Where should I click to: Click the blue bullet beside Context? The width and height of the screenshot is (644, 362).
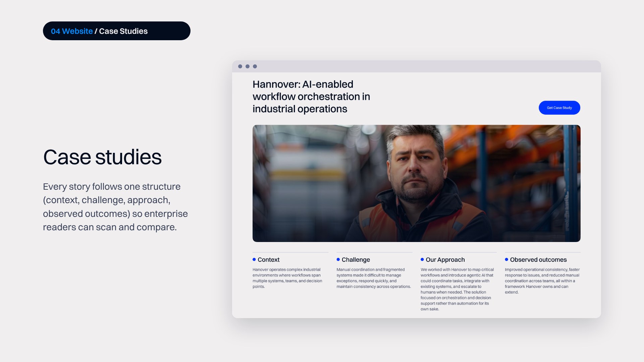pos(254,259)
